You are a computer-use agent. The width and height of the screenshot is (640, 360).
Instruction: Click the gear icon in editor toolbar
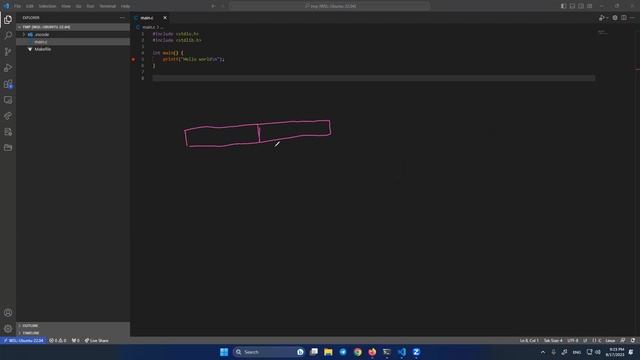pos(615,18)
